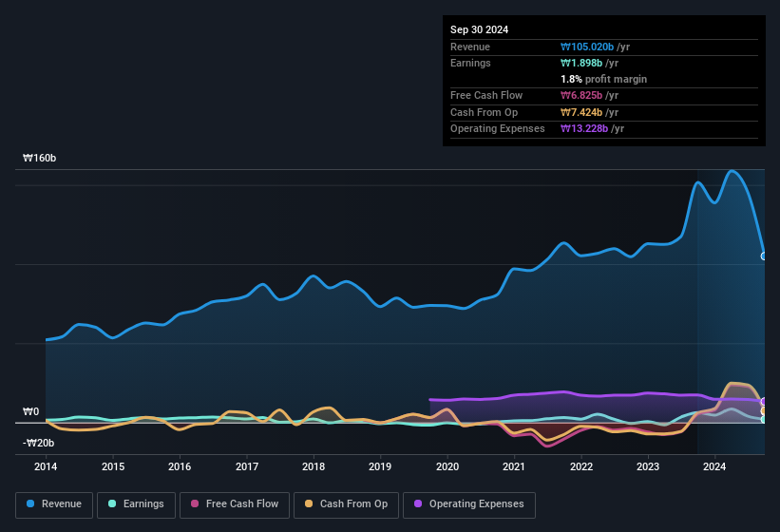Click the Operating Expenses purple end-point marker
Screen dimensions: 780x532
click(x=764, y=401)
